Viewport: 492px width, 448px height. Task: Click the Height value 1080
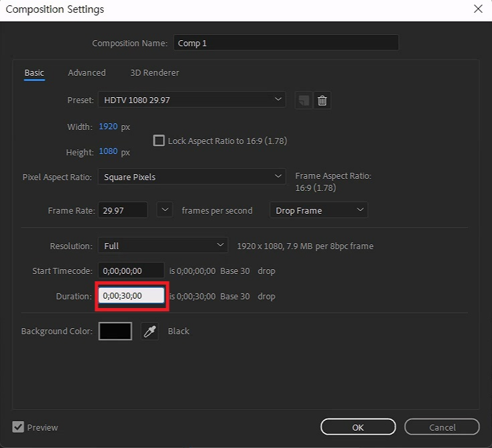[108, 151]
